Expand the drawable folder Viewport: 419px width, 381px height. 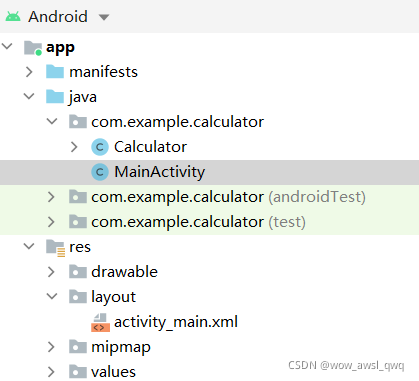click(x=51, y=272)
